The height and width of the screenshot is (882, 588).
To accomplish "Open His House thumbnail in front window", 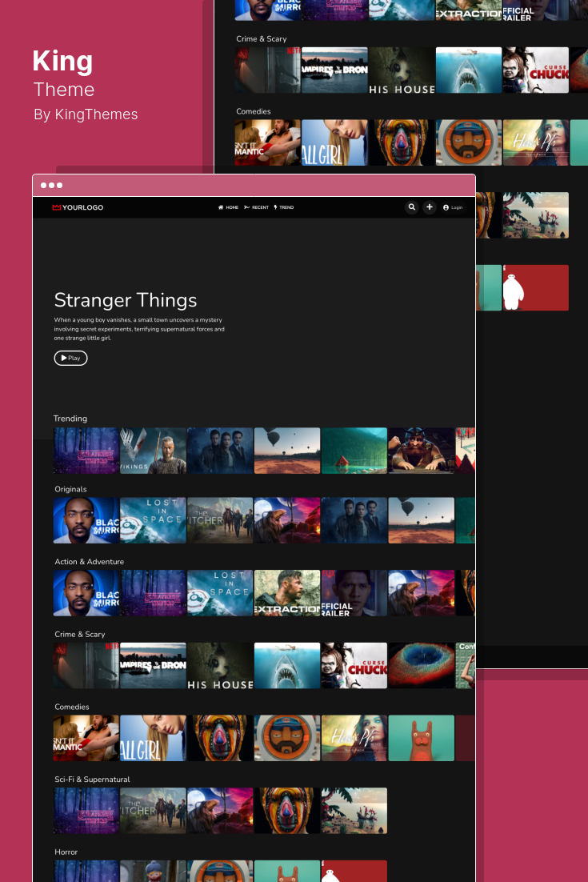I will coord(220,665).
